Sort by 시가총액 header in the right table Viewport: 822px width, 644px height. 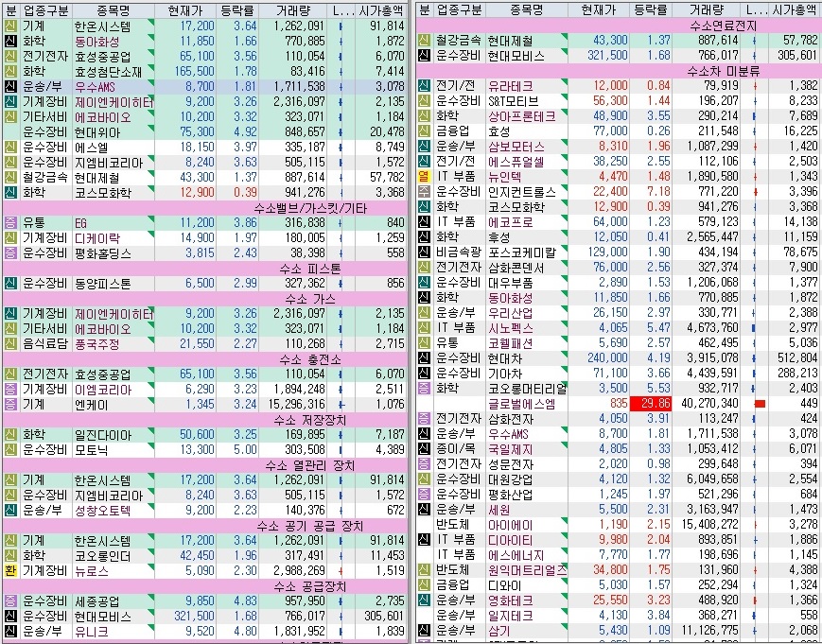[x=794, y=9]
